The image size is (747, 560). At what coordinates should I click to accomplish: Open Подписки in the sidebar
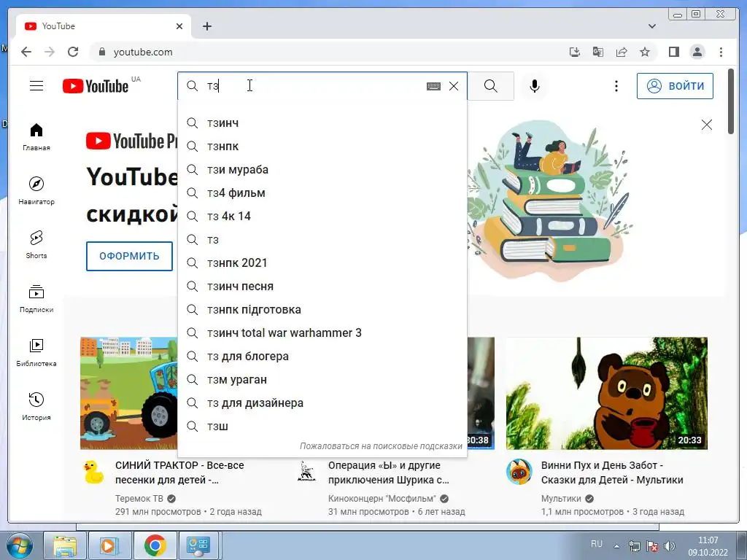click(x=36, y=299)
